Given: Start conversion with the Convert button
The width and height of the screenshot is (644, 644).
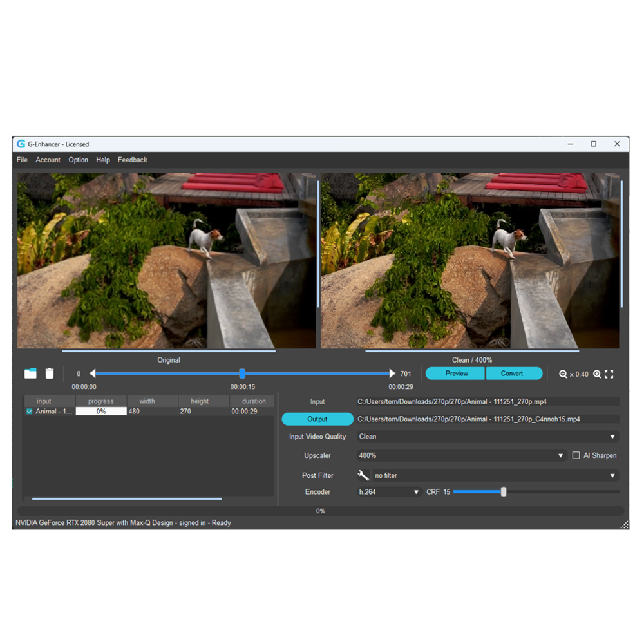Looking at the screenshot, I should (x=514, y=374).
